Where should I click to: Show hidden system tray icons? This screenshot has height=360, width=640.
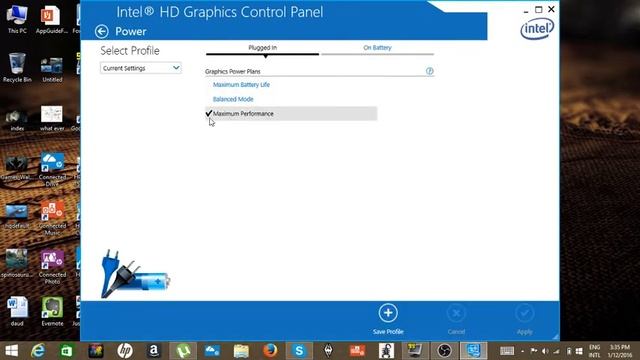(523, 351)
